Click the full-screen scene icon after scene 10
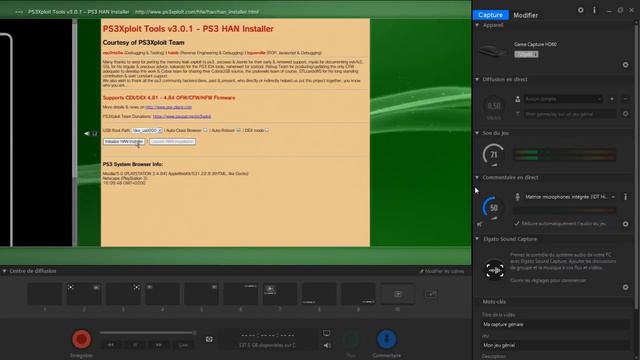The image size is (640, 360). click(431, 294)
